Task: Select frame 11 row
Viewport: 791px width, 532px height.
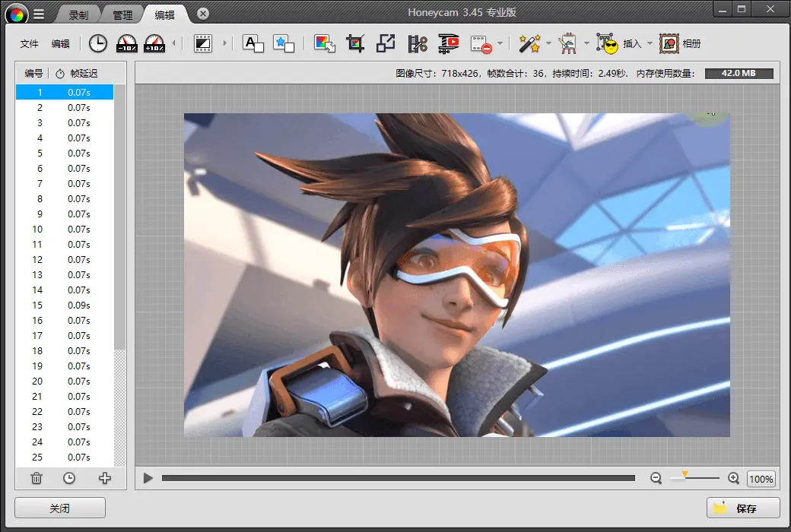Action: tap(65, 244)
